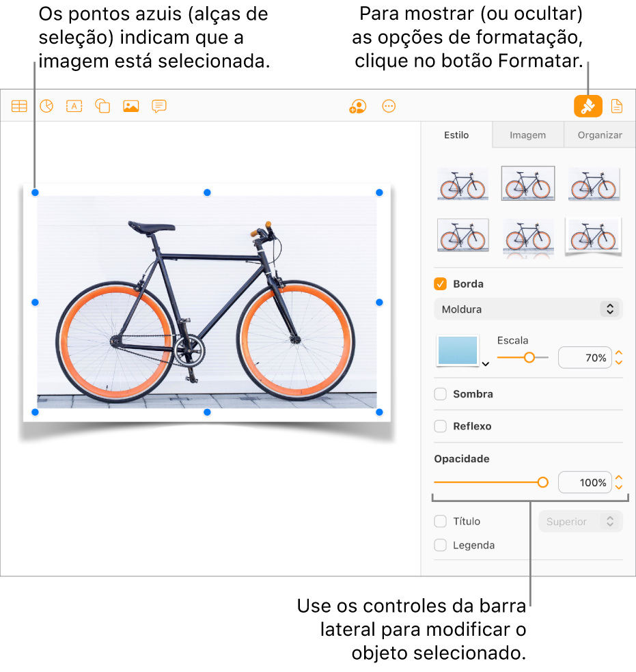Viewport: 636px width, 672px height.
Task: Switch to the Organizar tab
Action: [600, 135]
